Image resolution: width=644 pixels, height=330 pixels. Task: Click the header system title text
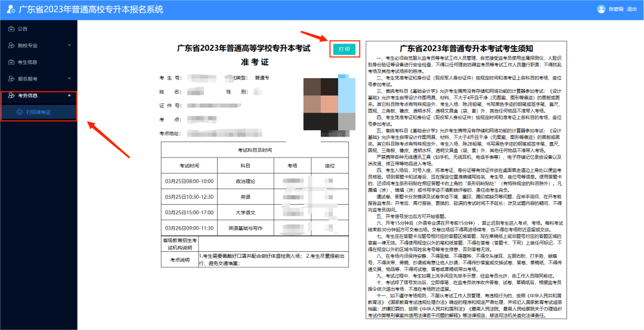click(91, 10)
